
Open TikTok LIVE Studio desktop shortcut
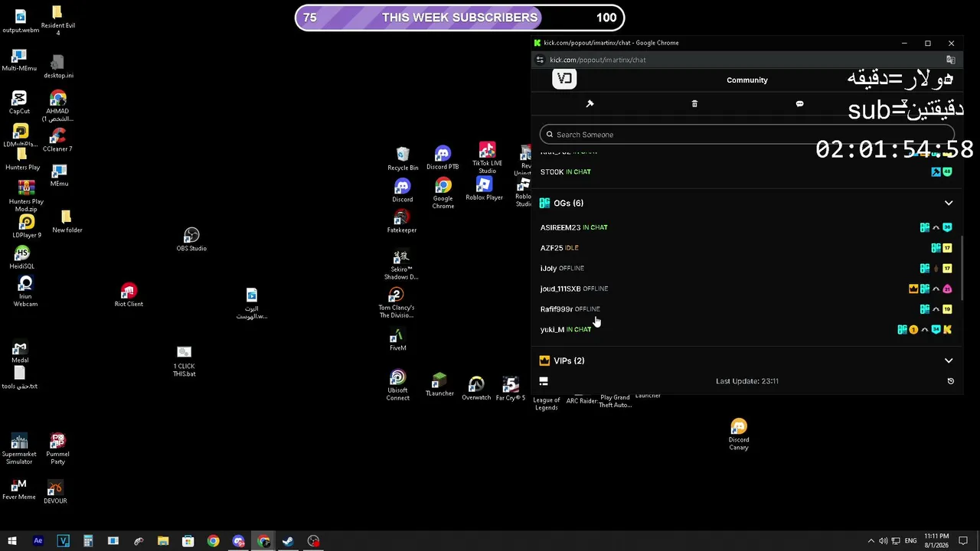(x=487, y=157)
